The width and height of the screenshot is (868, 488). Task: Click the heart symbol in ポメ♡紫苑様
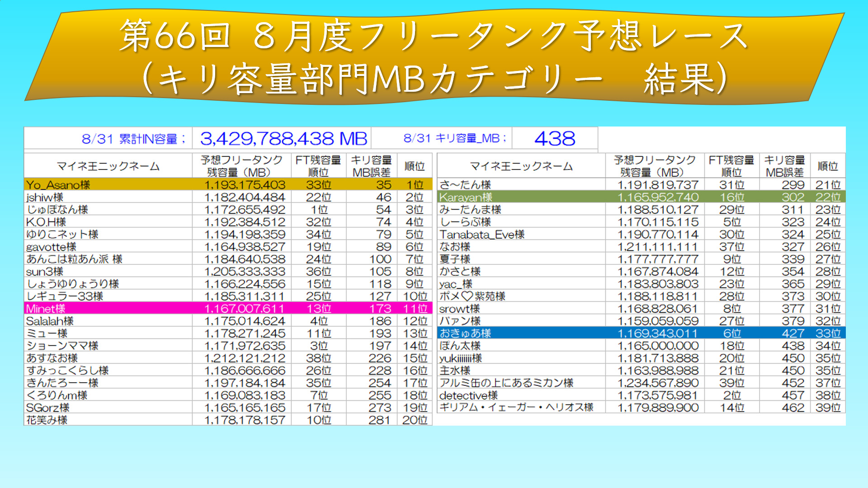[467, 296]
